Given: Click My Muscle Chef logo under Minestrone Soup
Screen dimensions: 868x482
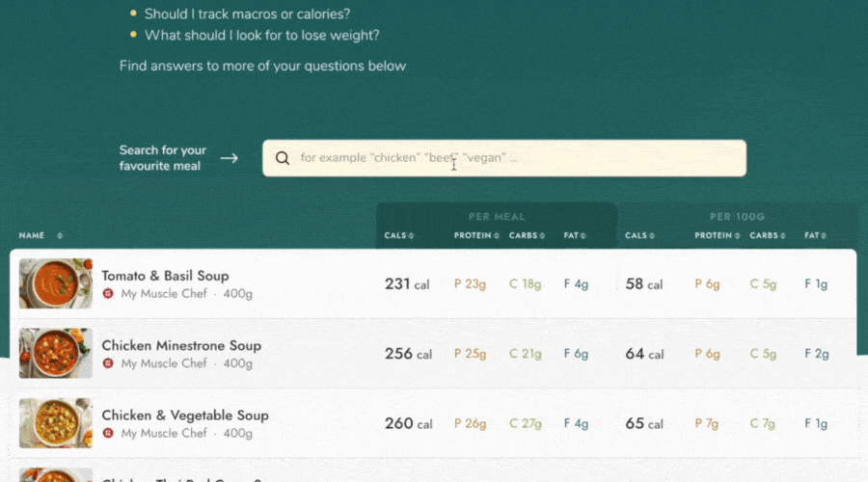Looking at the screenshot, I should tap(108, 363).
